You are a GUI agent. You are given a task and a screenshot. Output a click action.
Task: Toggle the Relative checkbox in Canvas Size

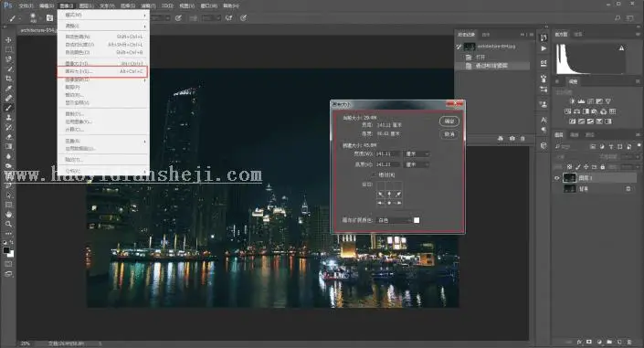[x=373, y=175]
